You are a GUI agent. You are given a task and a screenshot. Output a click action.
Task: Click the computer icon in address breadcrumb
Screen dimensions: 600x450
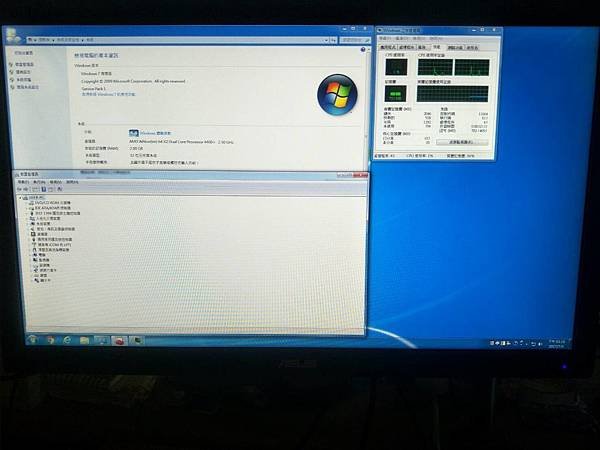click(31, 39)
